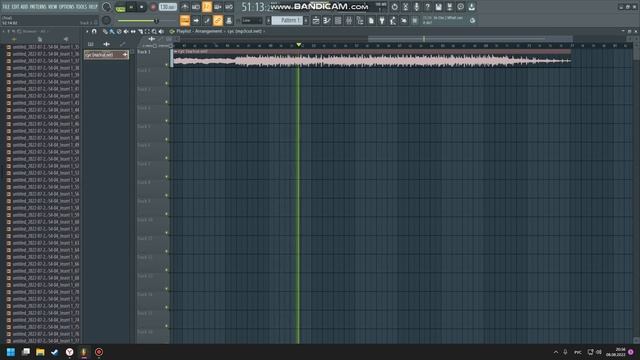Open the global snap Line dropdown
The image size is (640, 360).
pos(251,20)
